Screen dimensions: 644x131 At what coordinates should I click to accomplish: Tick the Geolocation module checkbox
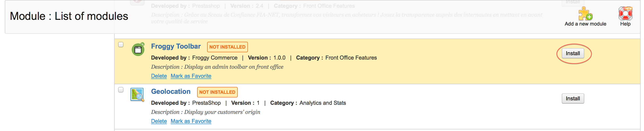(x=121, y=90)
